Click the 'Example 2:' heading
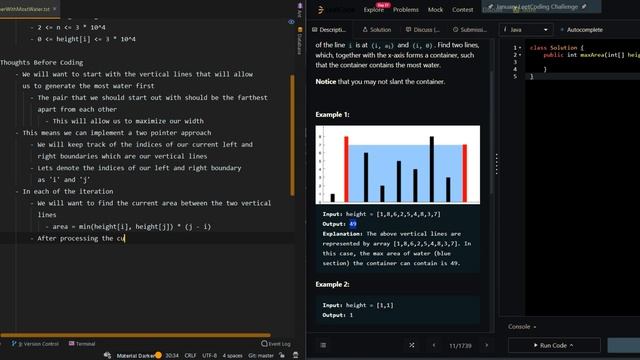640x360 pixels. (x=332, y=284)
